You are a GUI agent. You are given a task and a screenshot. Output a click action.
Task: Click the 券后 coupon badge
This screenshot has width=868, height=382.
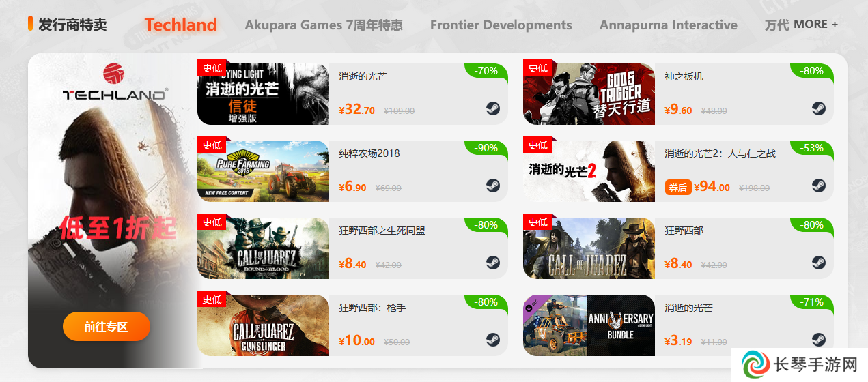[x=677, y=187]
